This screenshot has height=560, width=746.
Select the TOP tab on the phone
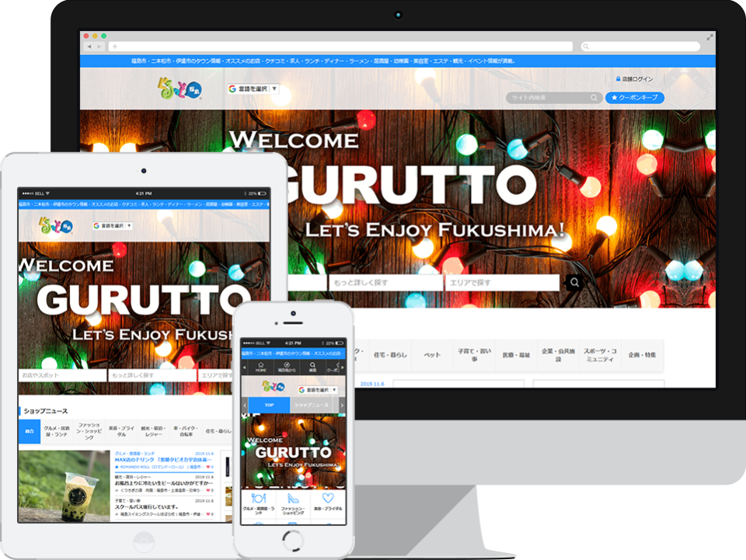(270, 405)
